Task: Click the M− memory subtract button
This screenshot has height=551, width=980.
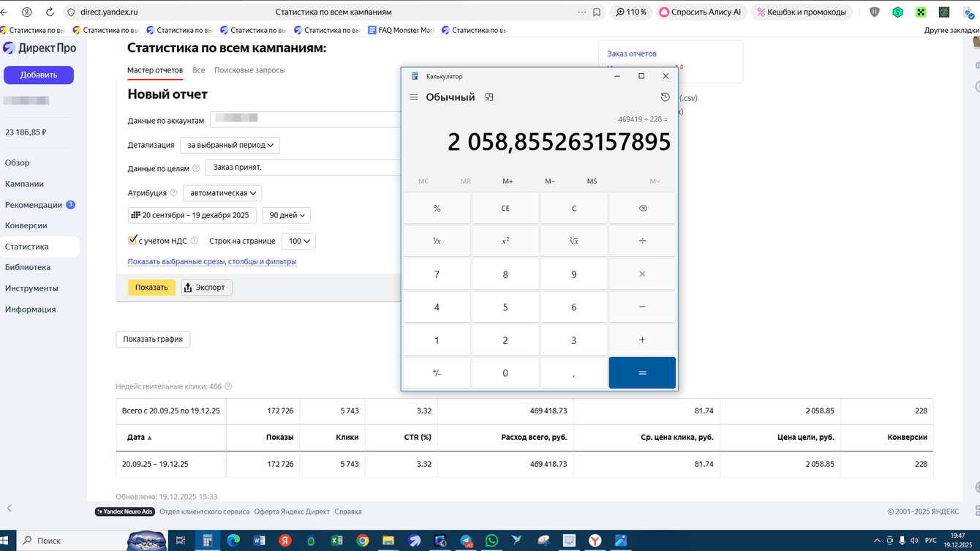Action: (550, 181)
